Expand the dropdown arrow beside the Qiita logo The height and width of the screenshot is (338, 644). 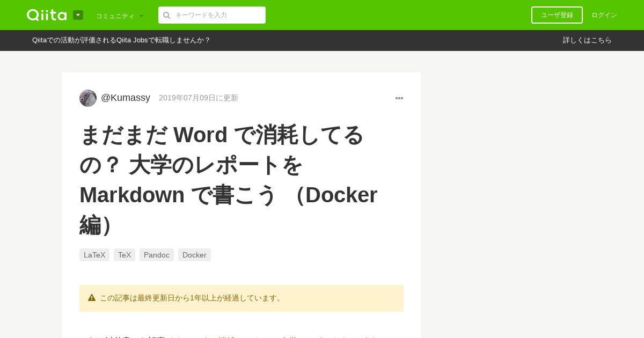(78, 15)
